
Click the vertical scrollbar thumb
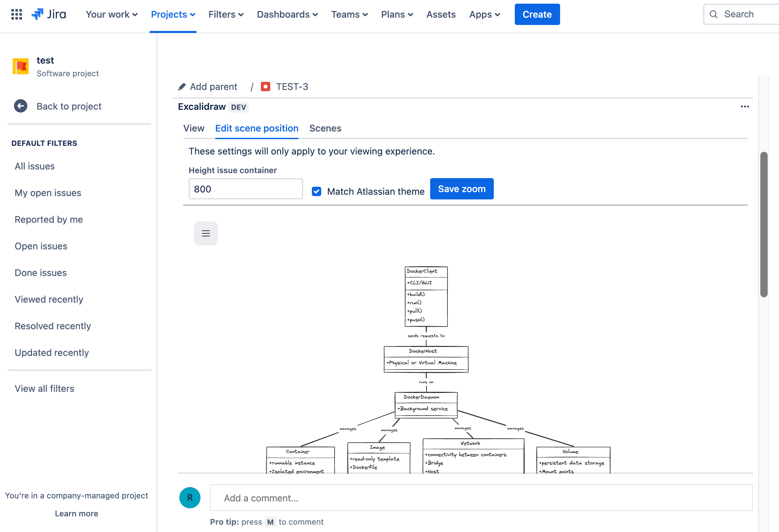click(764, 224)
